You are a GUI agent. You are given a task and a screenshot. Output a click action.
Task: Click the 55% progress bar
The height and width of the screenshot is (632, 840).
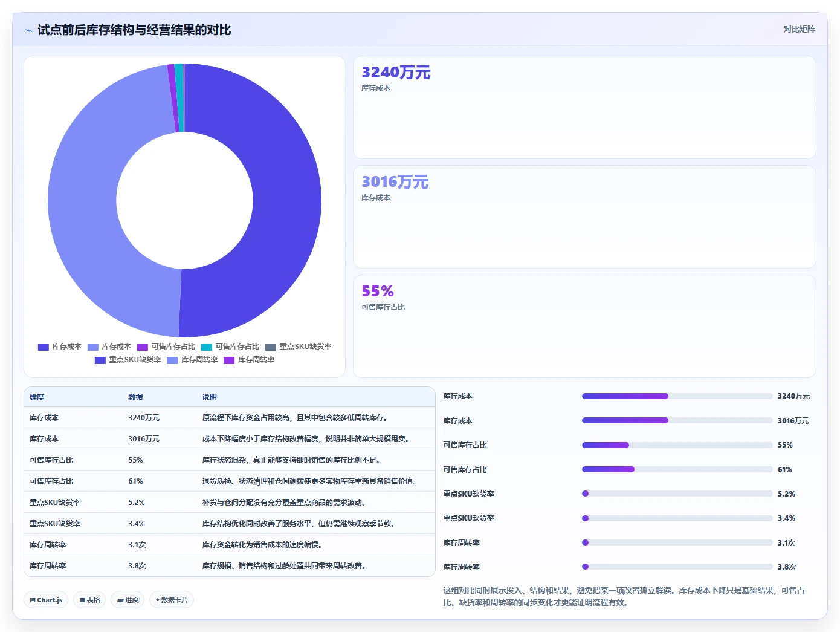pyautogui.click(x=677, y=445)
